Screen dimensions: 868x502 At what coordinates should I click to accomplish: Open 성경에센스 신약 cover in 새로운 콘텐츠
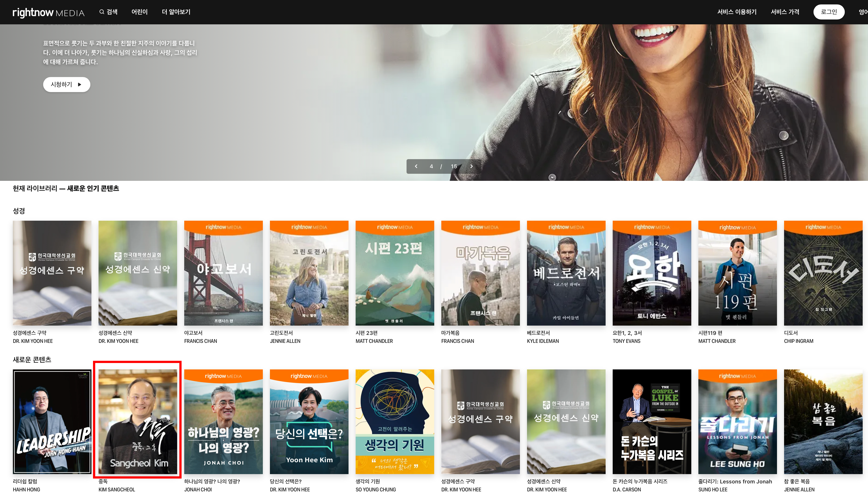566,422
